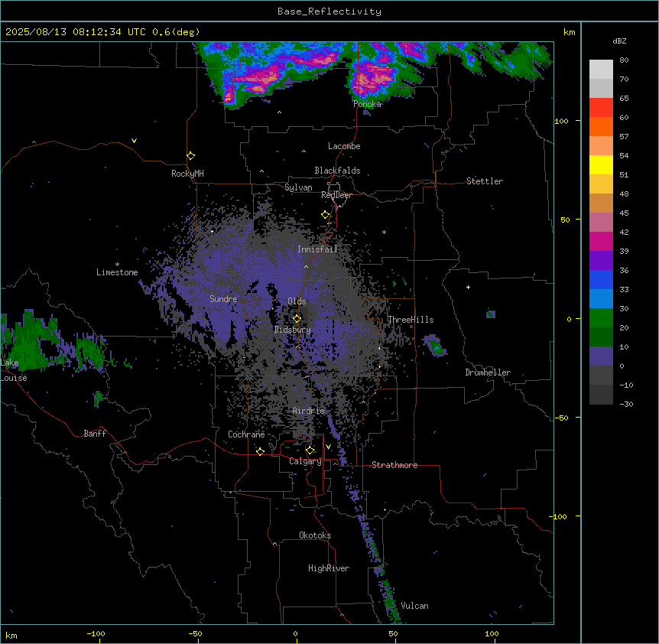Select the asterisk marker east of Innisfail
The height and width of the screenshot is (644, 659).
384,232
